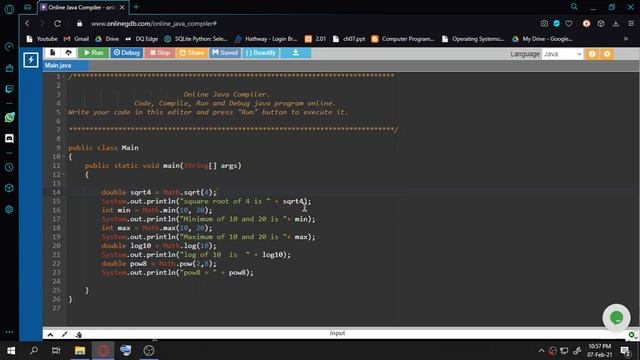Screen dimensions: 640x360
Task: Open Twitch from the browser sidebar
Action: pyautogui.click(x=9, y=89)
